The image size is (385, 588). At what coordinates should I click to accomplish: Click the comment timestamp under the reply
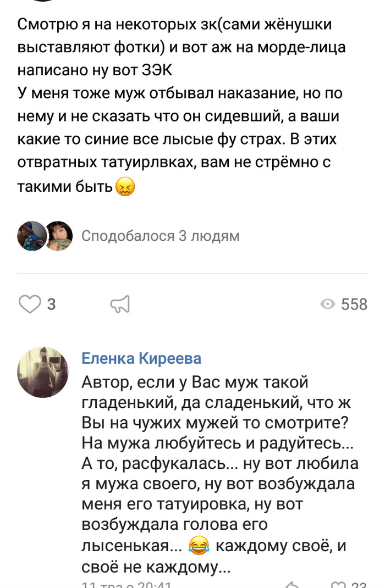[127, 585]
